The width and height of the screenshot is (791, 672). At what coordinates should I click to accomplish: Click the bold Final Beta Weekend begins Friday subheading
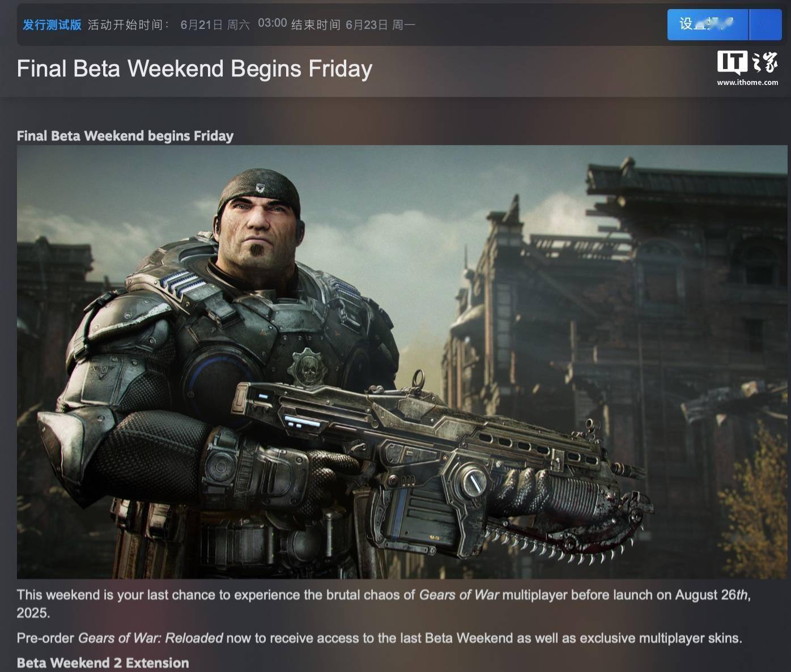point(125,136)
